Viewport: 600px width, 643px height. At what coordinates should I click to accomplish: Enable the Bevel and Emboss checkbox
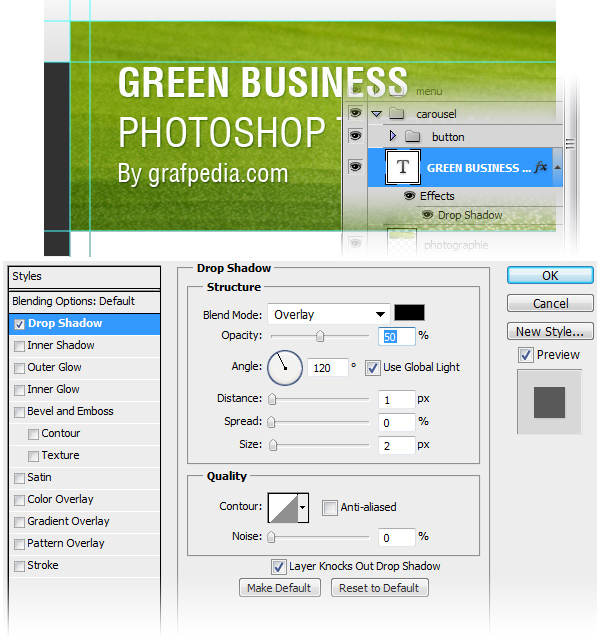click(19, 412)
